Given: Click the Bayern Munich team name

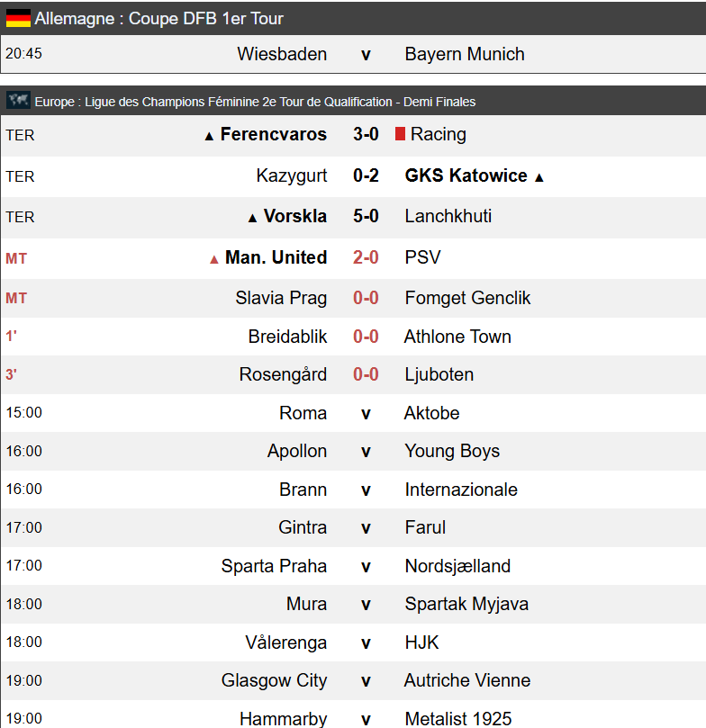Looking at the screenshot, I should click(x=465, y=54).
